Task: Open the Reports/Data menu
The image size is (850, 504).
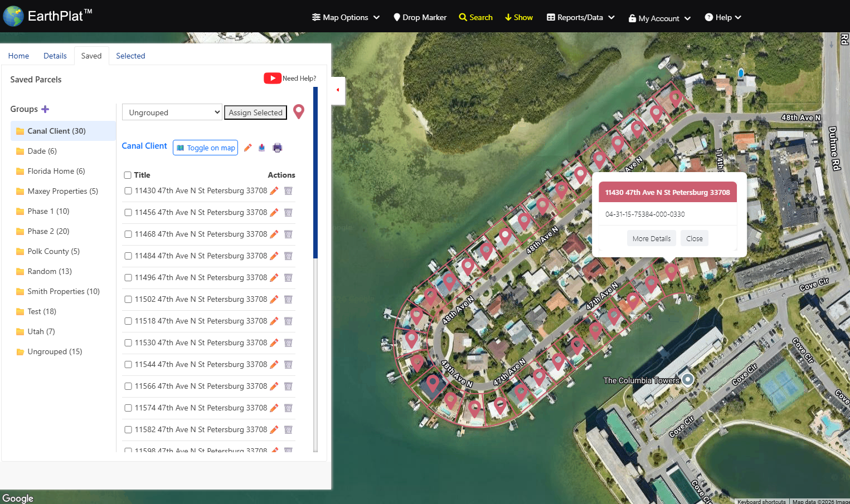Action: (x=580, y=17)
